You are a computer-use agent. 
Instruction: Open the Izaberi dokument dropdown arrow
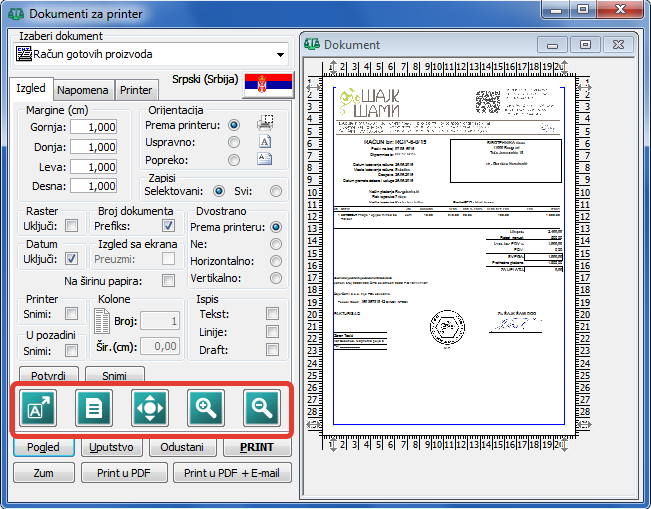point(280,54)
